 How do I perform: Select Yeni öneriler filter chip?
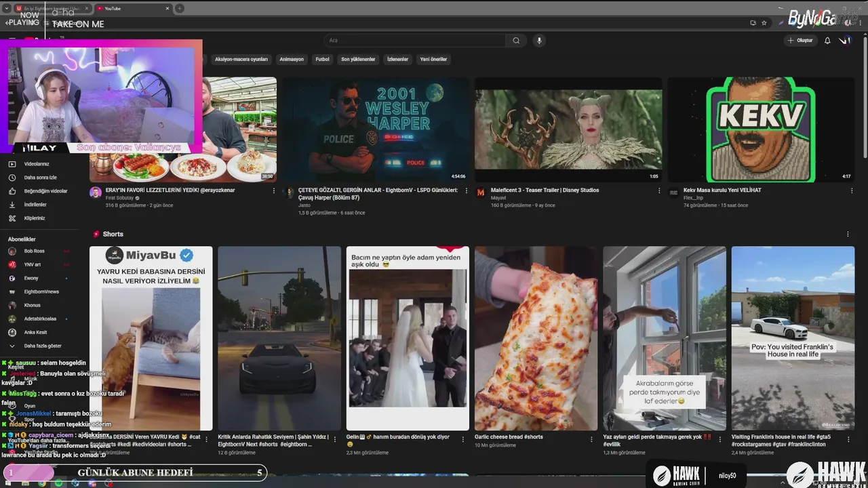[433, 59]
